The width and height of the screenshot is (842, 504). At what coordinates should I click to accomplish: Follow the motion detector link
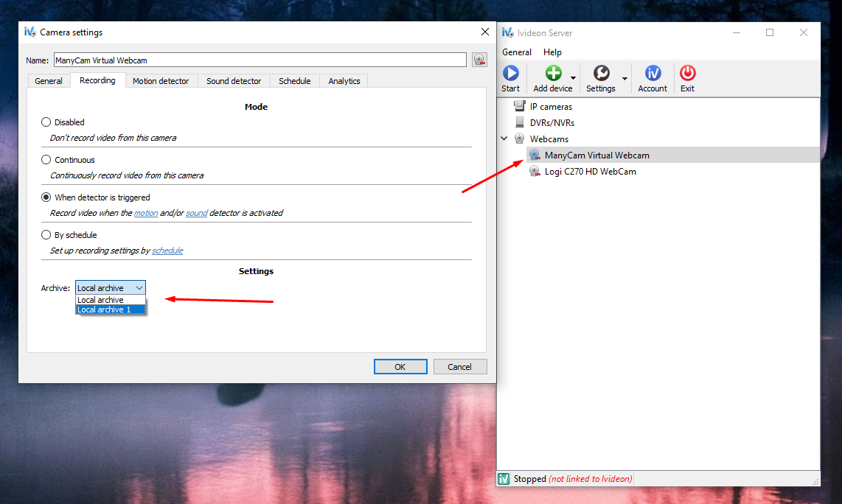(x=145, y=213)
